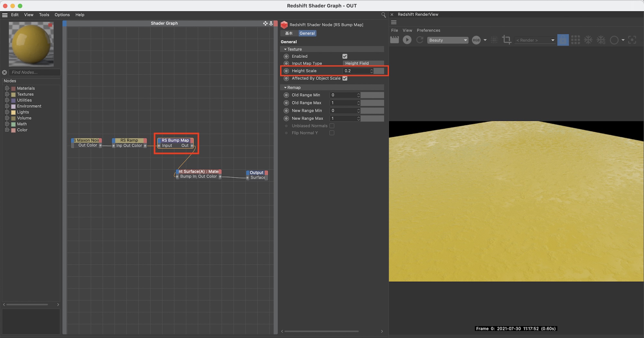The width and height of the screenshot is (644, 338).
Task: Expand the Textures node category
Action: click(x=7, y=94)
